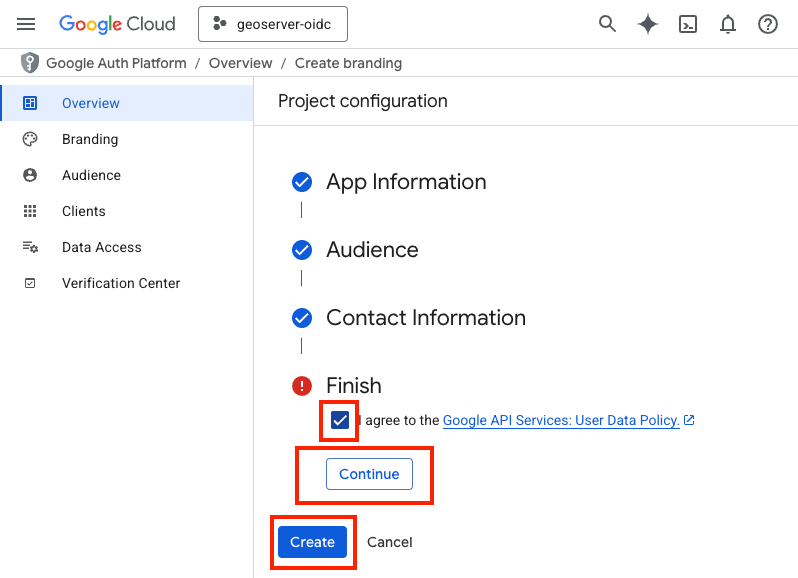Open Data Access sidebar item
This screenshot has height=578, width=798.
click(101, 247)
